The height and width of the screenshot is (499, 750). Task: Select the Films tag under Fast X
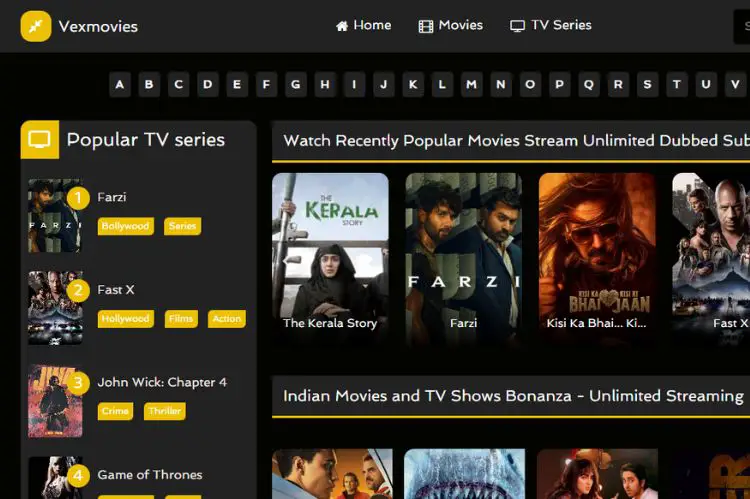pyautogui.click(x=181, y=319)
